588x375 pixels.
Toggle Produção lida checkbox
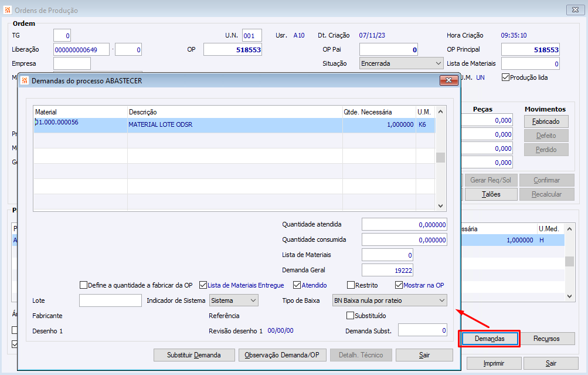[x=505, y=77]
